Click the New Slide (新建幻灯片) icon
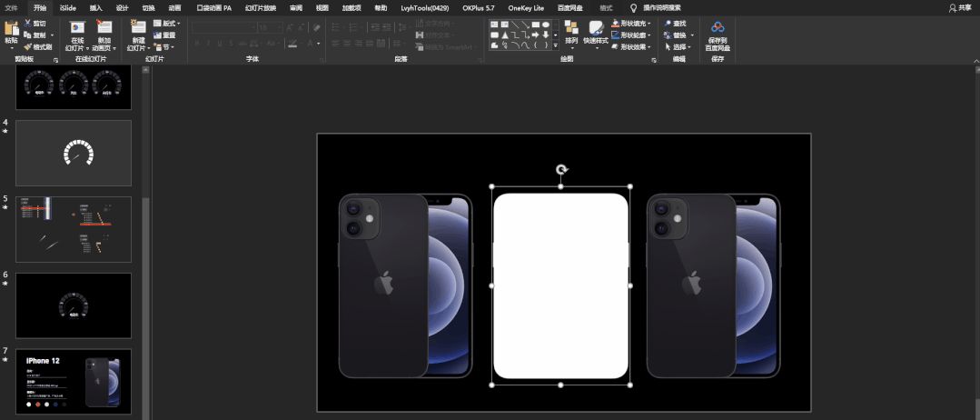Screen dimensions: 980x420 [138, 28]
